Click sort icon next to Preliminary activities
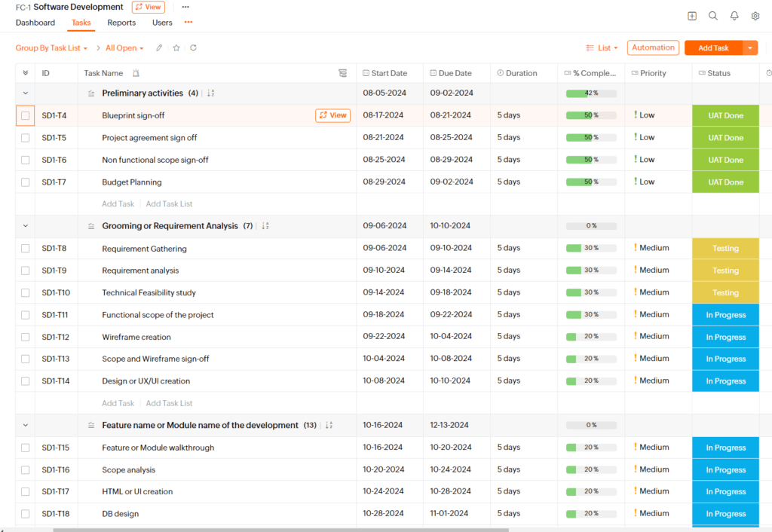The image size is (772, 532). click(211, 93)
